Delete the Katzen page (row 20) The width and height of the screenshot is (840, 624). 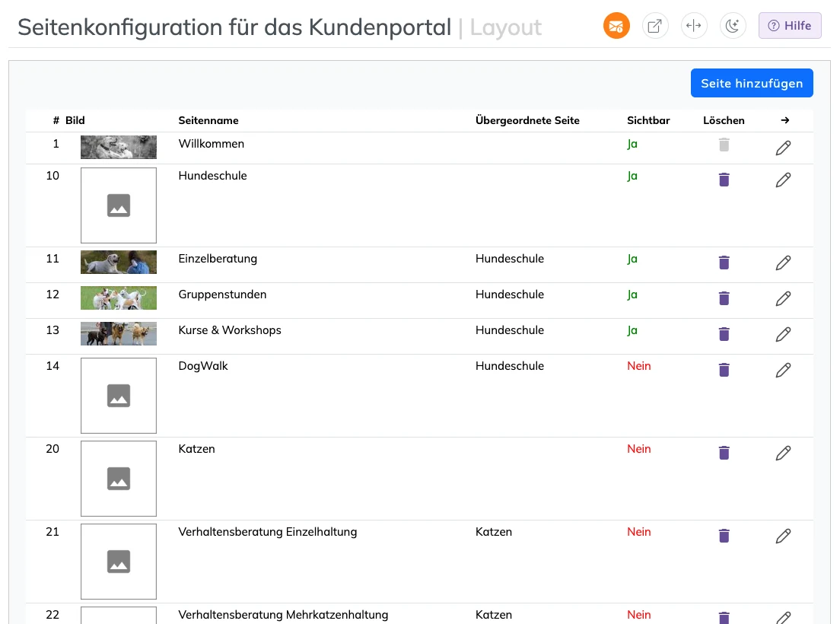pos(724,453)
